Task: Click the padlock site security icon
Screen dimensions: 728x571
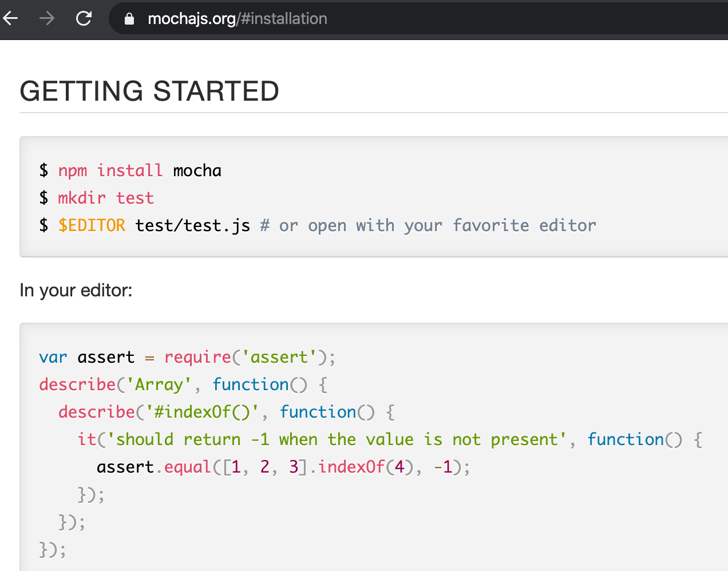Action: pos(129,19)
